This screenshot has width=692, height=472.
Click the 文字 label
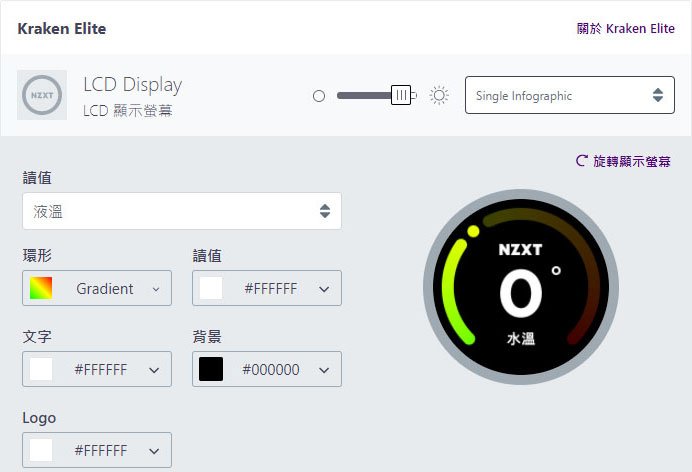(37, 337)
